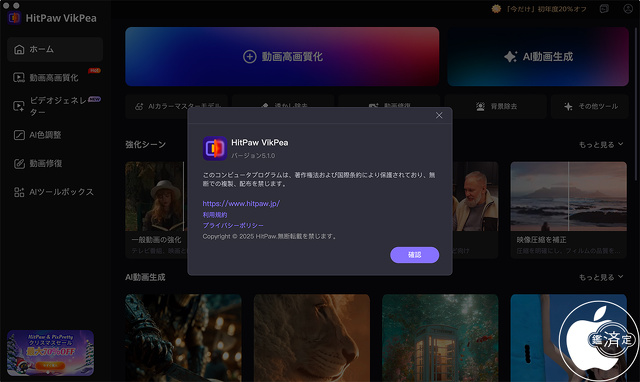Click the color adjust icon beside AI色調整

tap(19, 135)
